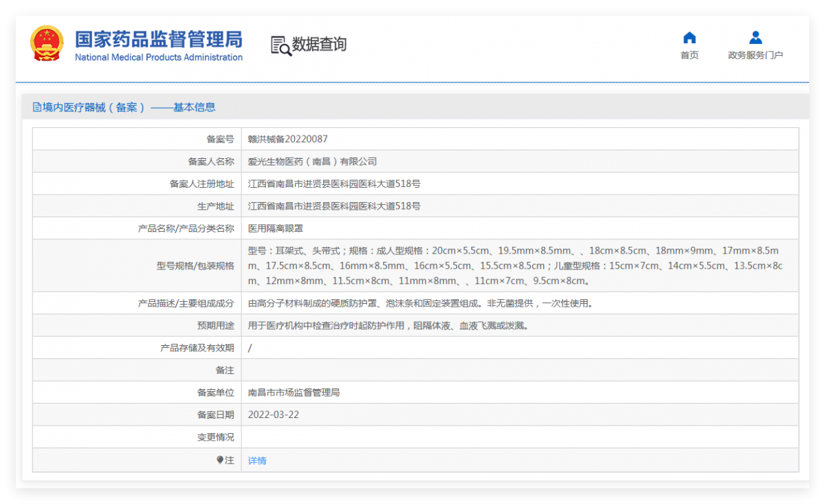825x504 pixels.
Task: Open the 政务服务门户 text label
Action: coord(755,56)
